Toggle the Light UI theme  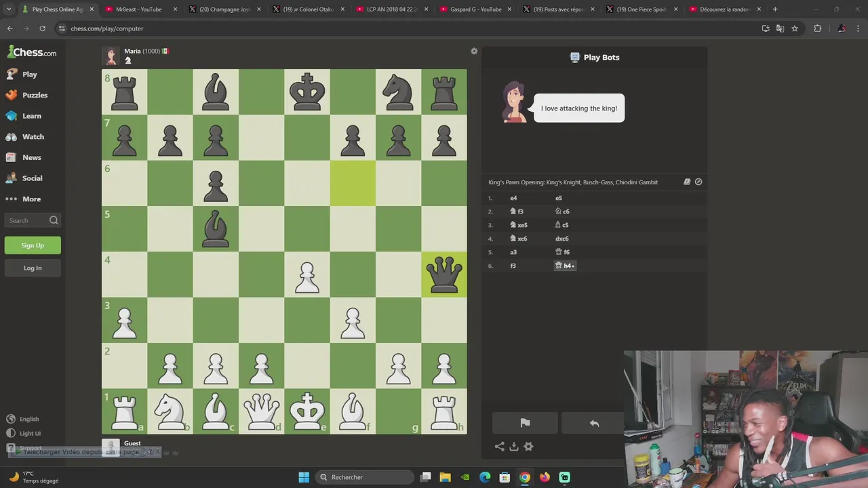24,433
